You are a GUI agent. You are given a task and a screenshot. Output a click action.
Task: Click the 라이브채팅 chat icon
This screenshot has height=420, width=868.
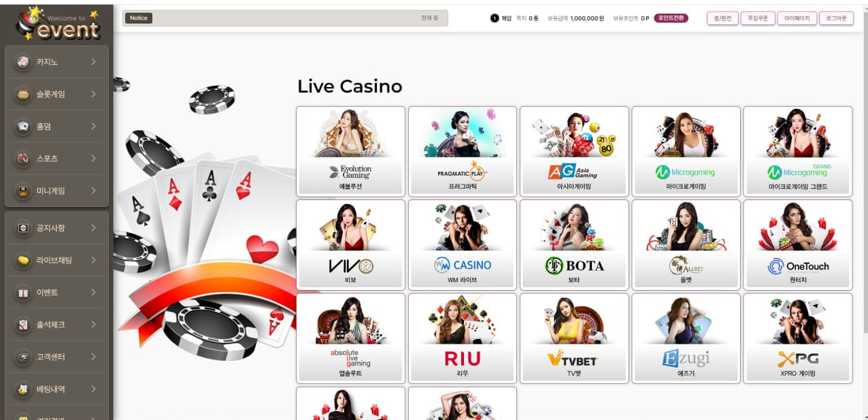click(23, 260)
